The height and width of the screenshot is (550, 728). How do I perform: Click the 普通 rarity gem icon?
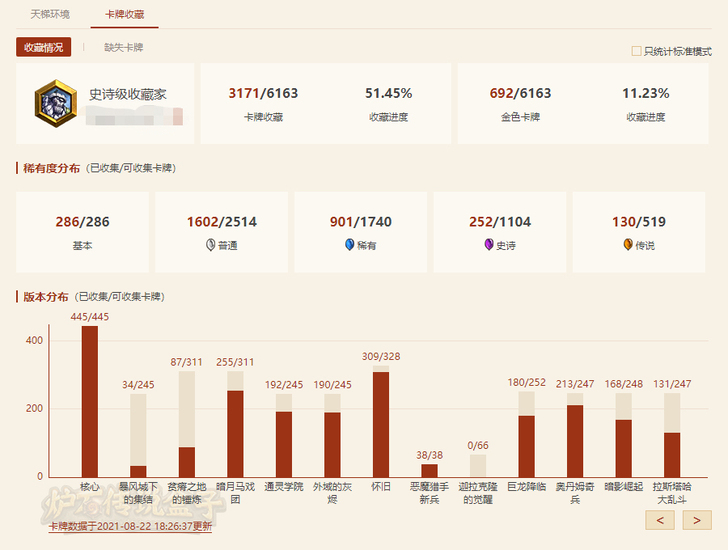[210, 245]
